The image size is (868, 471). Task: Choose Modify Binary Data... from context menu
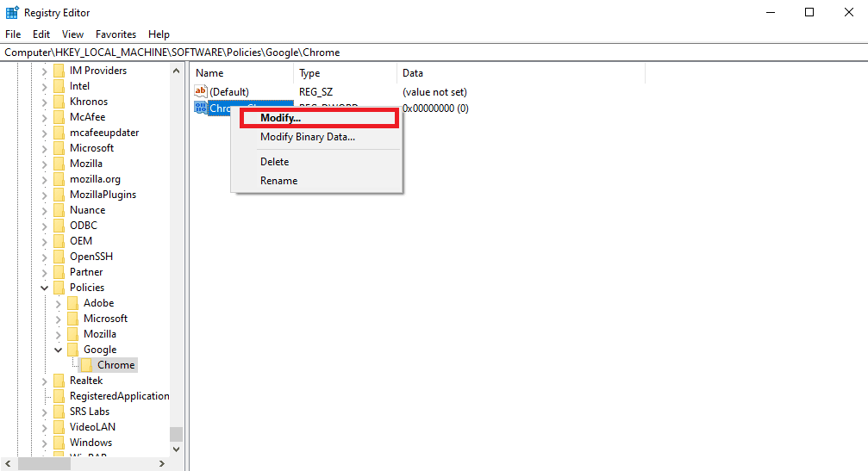click(316, 137)
